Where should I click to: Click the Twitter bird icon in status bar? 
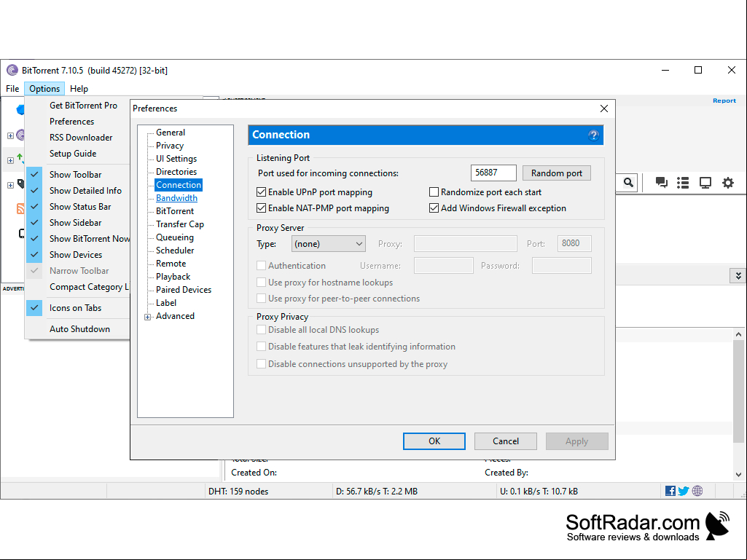tap(684, 491)
